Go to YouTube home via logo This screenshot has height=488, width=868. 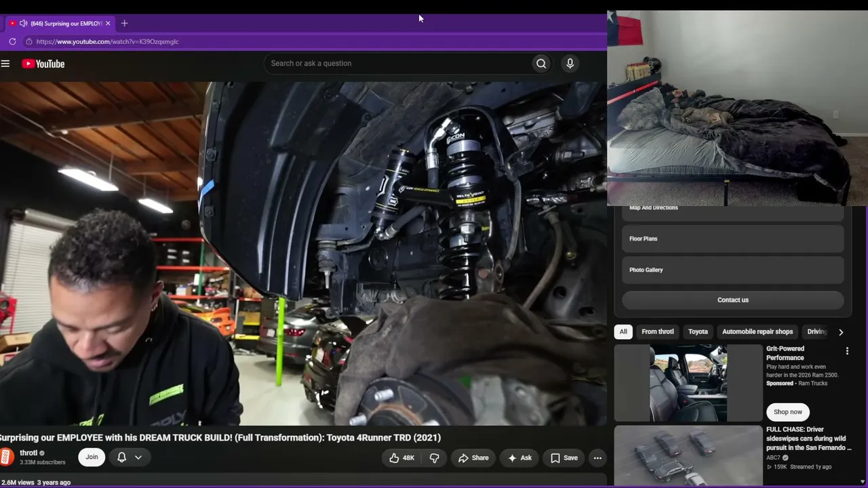point(43,64)
